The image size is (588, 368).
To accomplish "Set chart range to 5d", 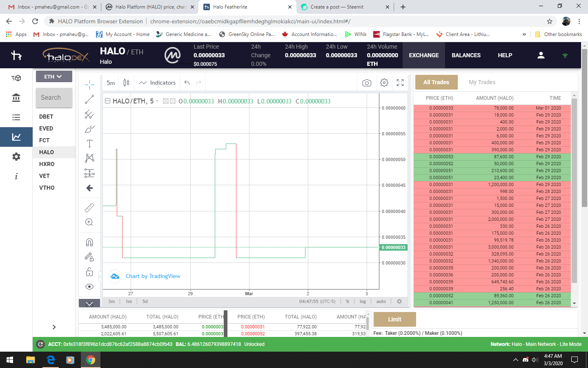I will pos(145,301).
